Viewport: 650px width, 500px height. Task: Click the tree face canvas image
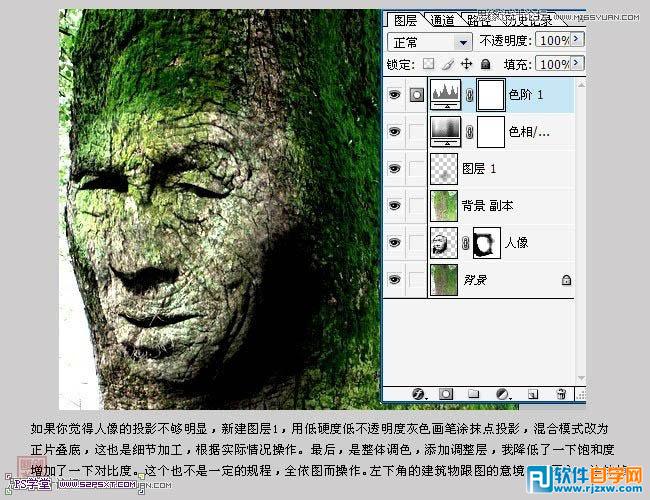coord(220,209)
